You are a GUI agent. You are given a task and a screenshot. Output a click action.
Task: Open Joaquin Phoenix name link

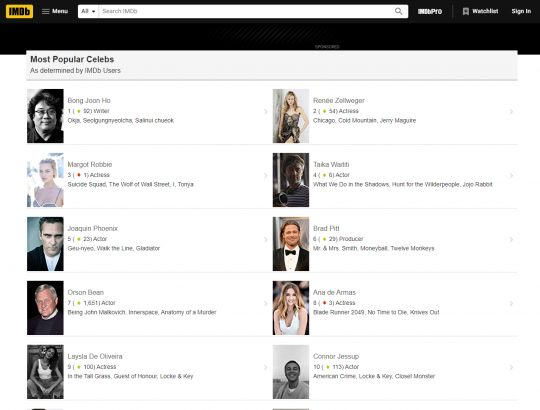pyautogui.click(x=93, y=229)
